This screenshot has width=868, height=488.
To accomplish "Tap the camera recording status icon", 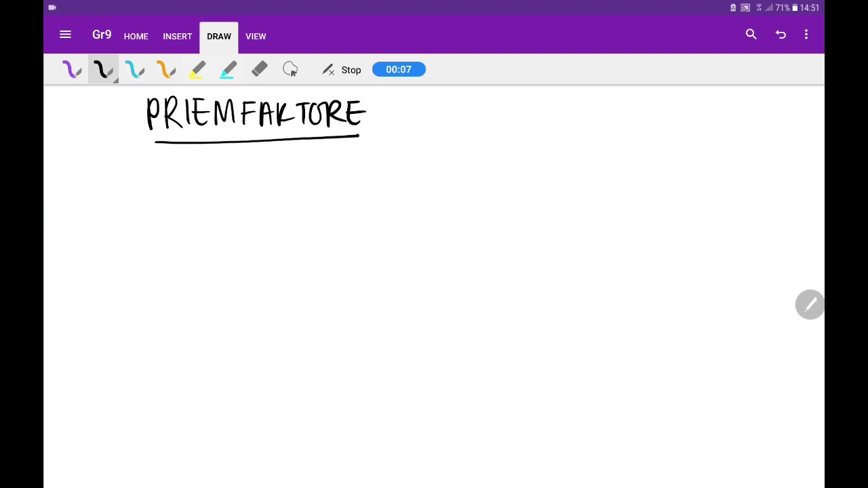I will [52, 7].
